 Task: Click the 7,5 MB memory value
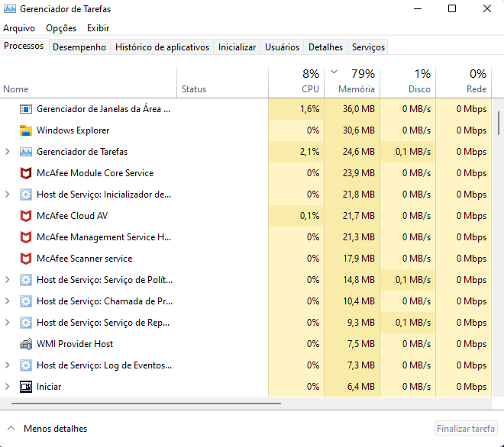coord(361,344)
